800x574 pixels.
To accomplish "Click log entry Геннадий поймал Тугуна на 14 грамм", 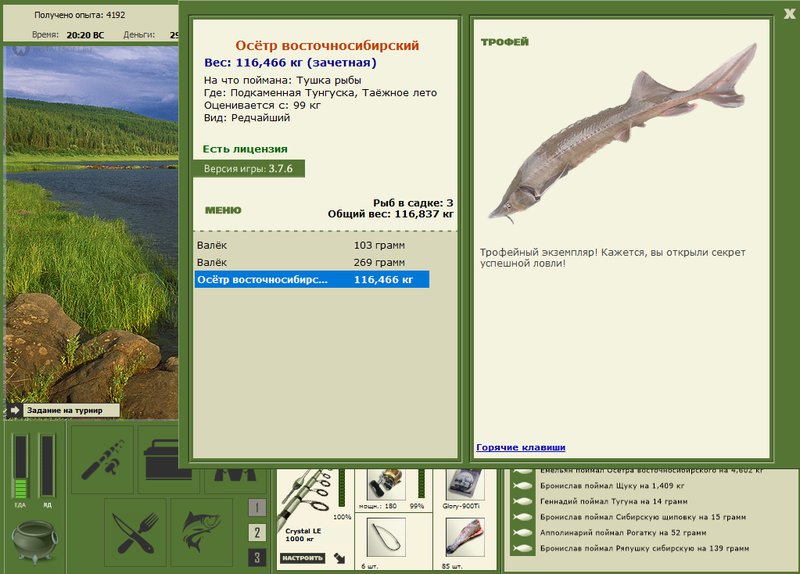I will pos(614,502).
